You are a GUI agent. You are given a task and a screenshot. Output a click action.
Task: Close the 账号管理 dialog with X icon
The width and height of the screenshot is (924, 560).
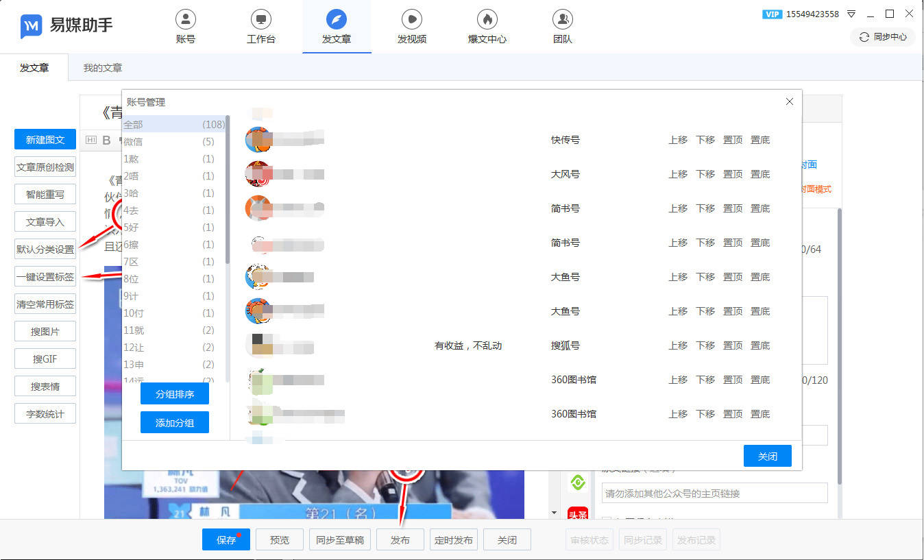tap(789, 101)
